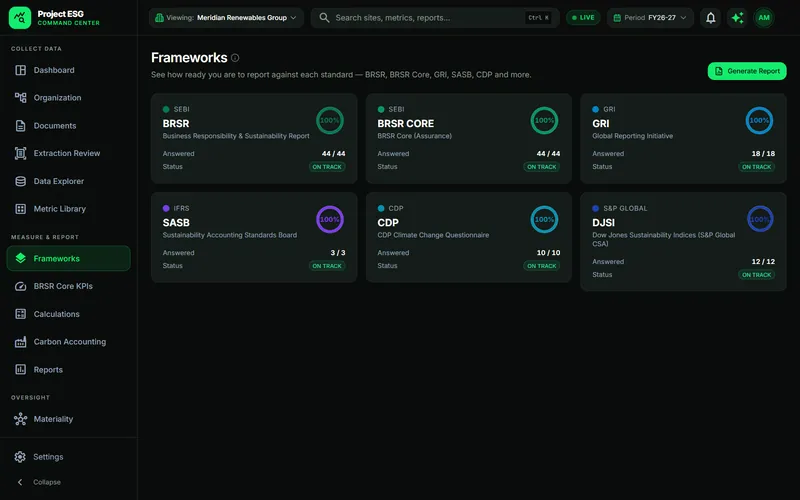Click the Metric Library grid icon
The image size is (800, 500).
[x=20, y=209]
